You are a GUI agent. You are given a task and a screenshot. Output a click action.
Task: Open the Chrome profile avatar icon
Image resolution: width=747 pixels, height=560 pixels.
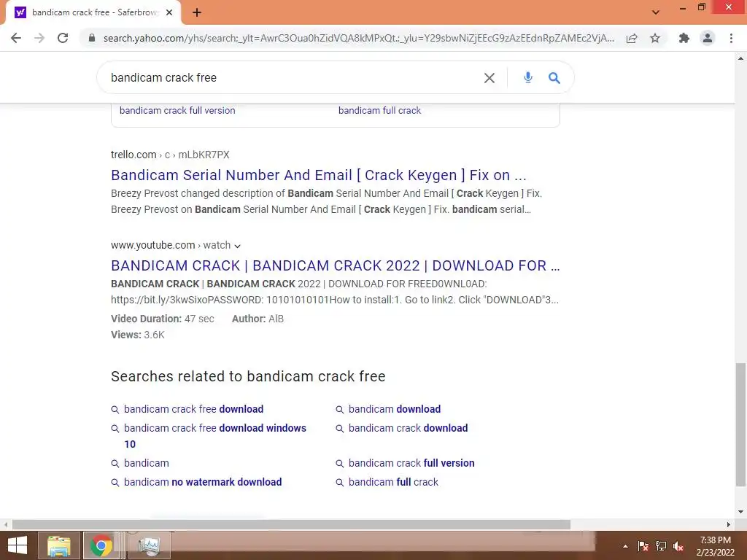[x=708, y=38]
